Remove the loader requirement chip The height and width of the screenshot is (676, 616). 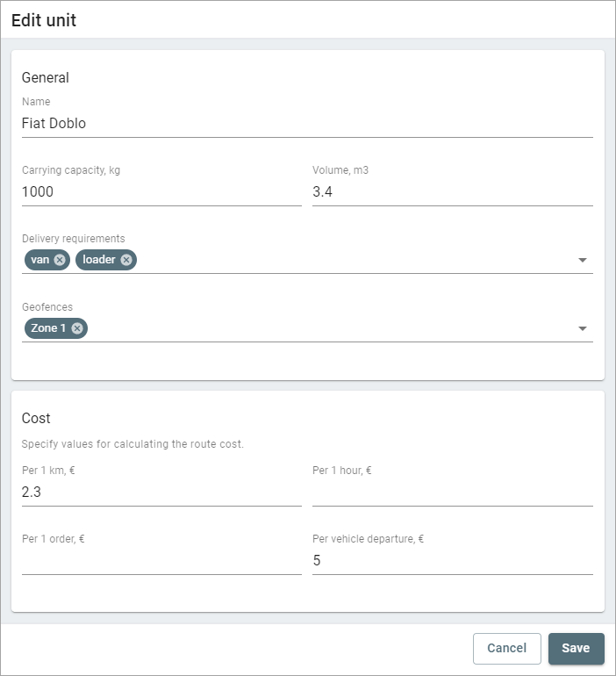pyautogui.click(x=126, y=260)
